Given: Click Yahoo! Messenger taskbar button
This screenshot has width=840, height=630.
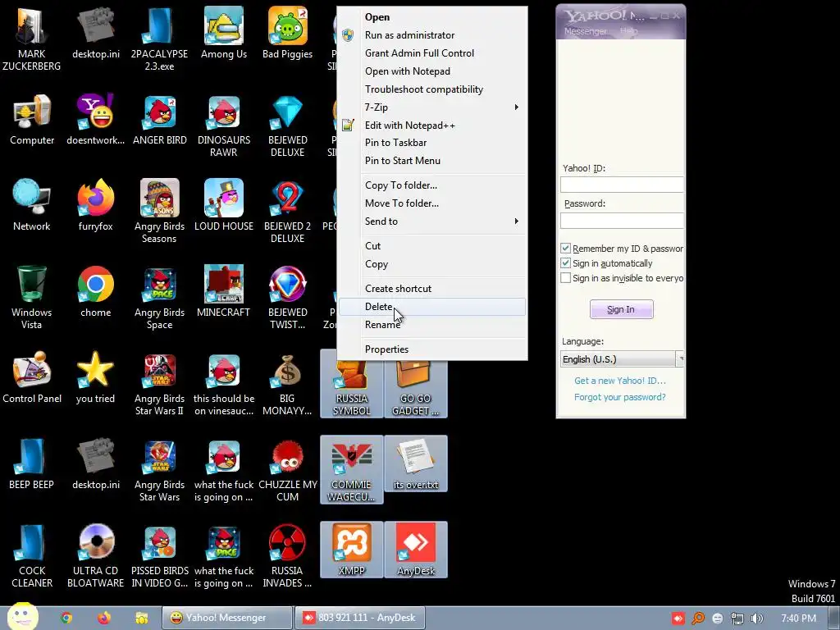Looking at the screenshot, I should [x=226, y=618].
